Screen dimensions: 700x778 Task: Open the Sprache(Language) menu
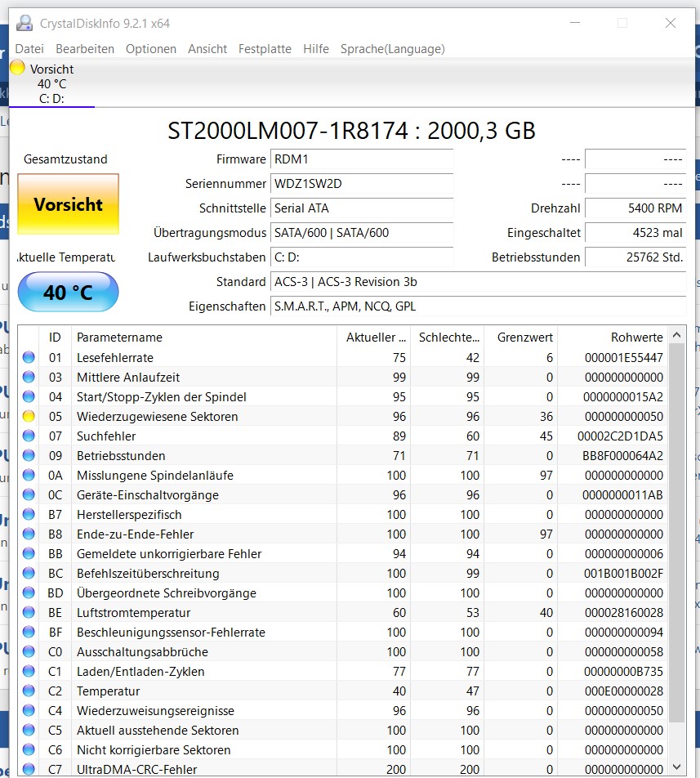coord(392,49)
